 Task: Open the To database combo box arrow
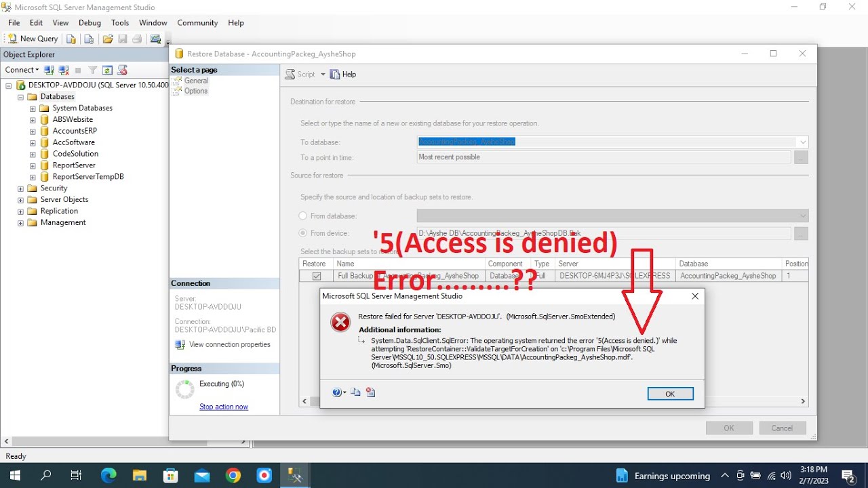pyautogui.click(x=803, y=142)
